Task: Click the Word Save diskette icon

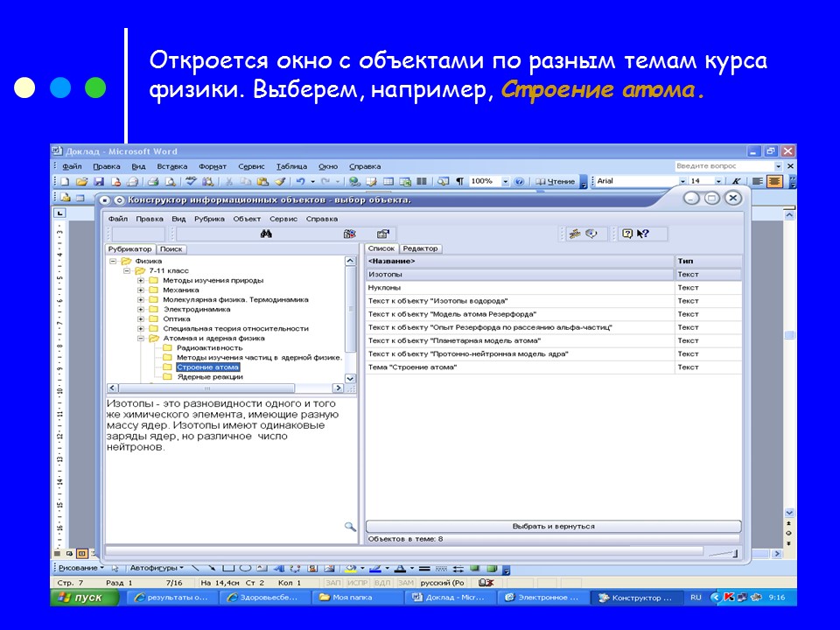Action: tap(99, 181)
